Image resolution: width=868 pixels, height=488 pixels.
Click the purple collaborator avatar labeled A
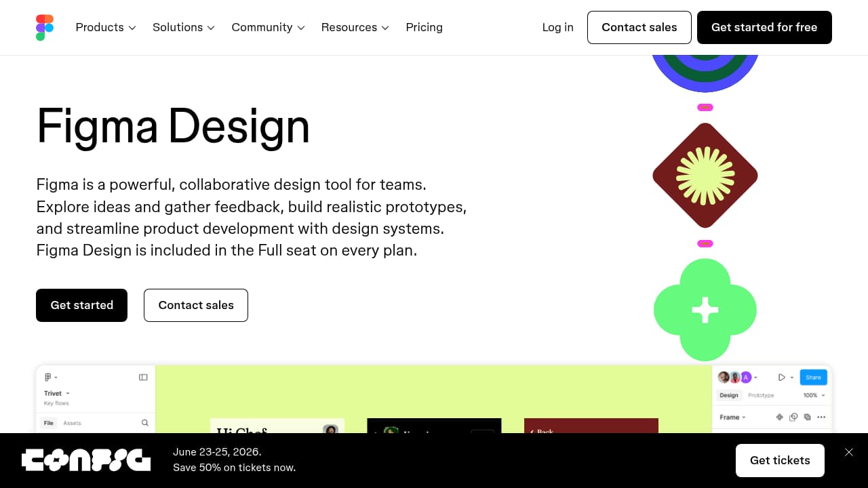(x=745, y=377)
